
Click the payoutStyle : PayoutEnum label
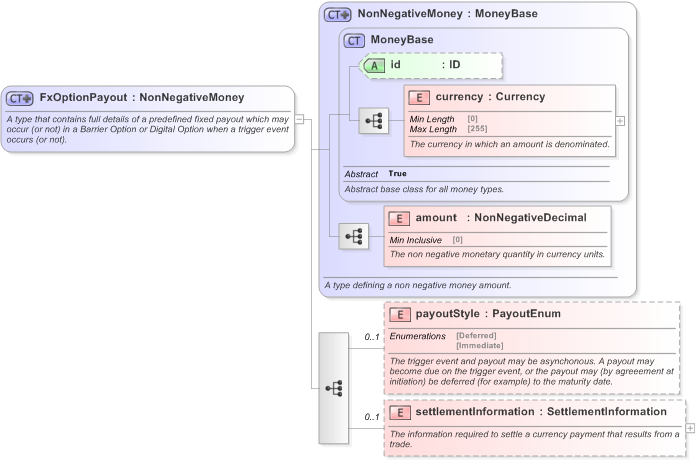(488, 314)
